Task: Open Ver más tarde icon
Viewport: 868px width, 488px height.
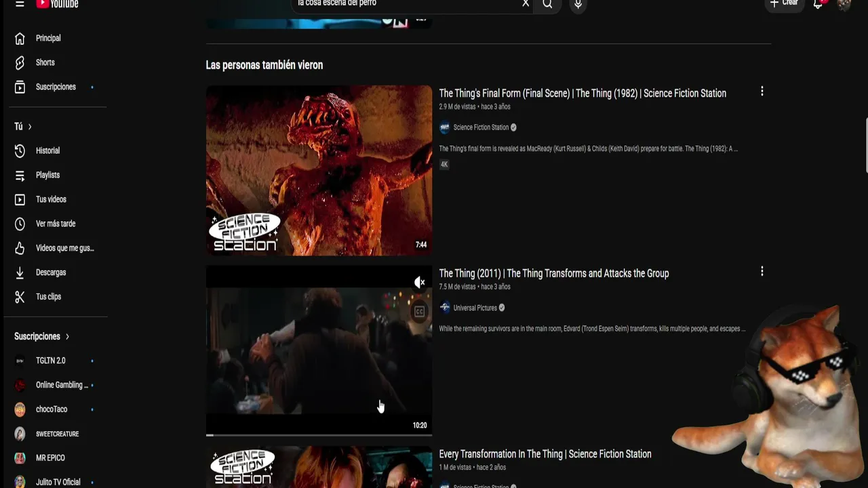Action: [x=20, y=224]
